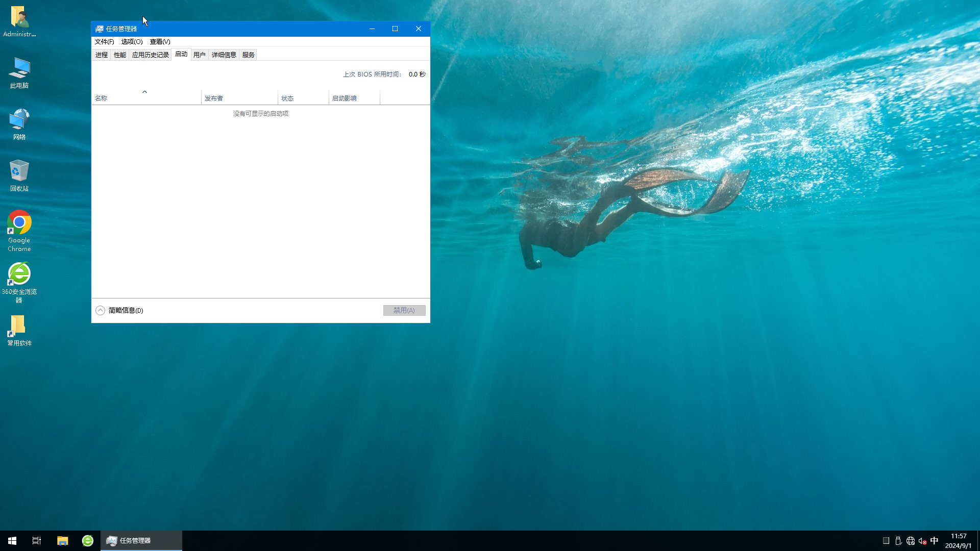Click the USB safely remove tray icon
The width and height of the screenshot is (980, 551).
898,541
